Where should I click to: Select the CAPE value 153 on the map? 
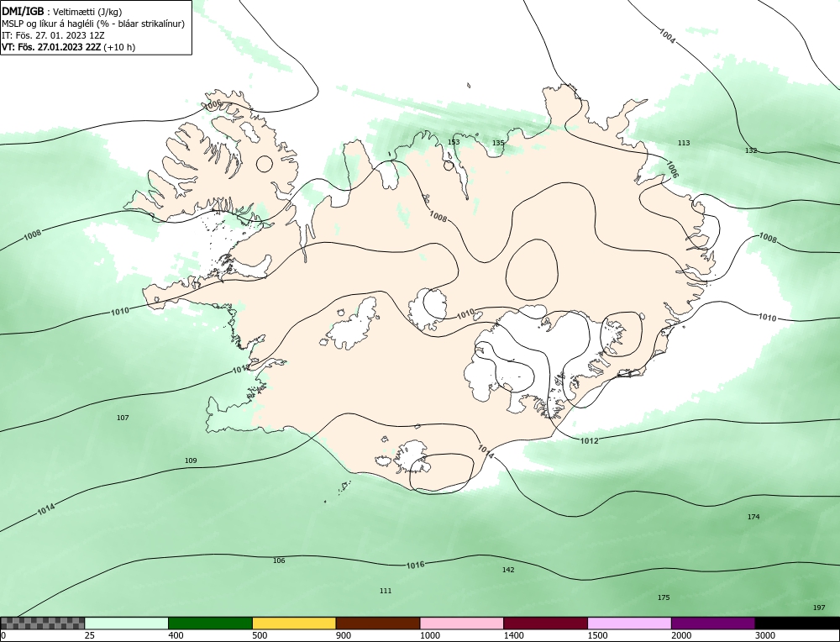(x=454, y=142)
